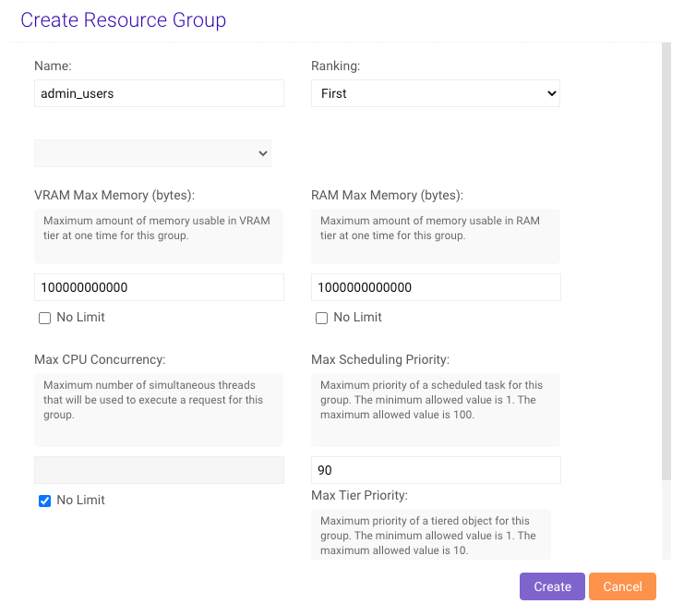This screenshot has height=616, width=684.
Task: Click the dialog's vertical scrollbar
Action: click(666, 259)
